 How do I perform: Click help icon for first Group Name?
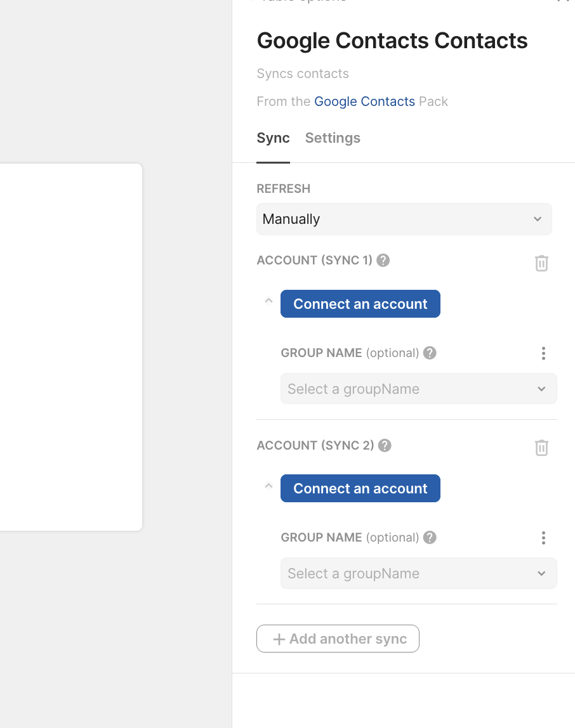click(x=430, y=353)
